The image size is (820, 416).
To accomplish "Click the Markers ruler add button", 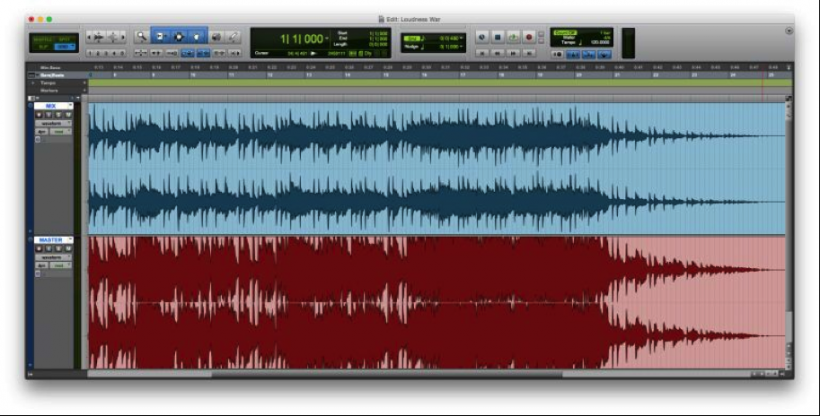I will (x=85, y=91).
